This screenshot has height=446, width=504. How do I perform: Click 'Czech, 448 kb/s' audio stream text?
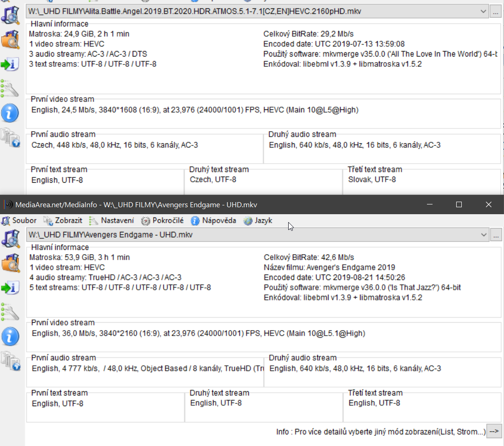coord(115,145)
